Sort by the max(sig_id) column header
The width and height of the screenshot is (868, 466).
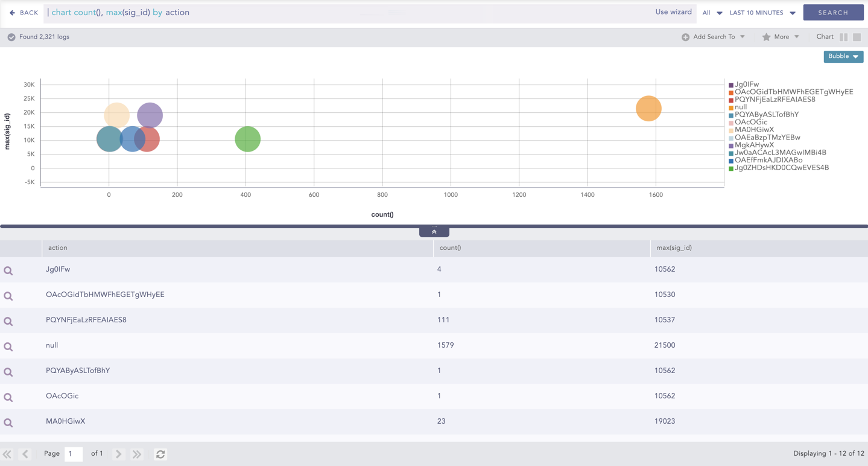coord(674,248)
